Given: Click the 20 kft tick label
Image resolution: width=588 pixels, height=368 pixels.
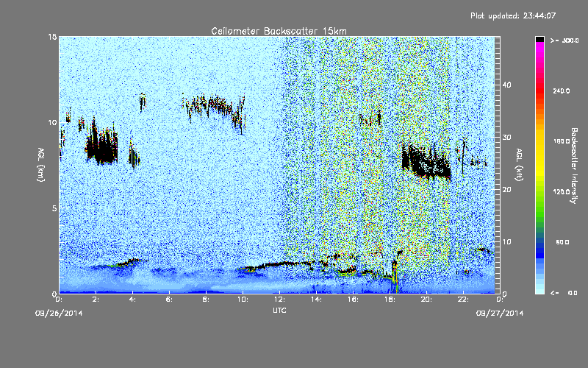Looking at the screenshot, I should [x=506, y=189].
